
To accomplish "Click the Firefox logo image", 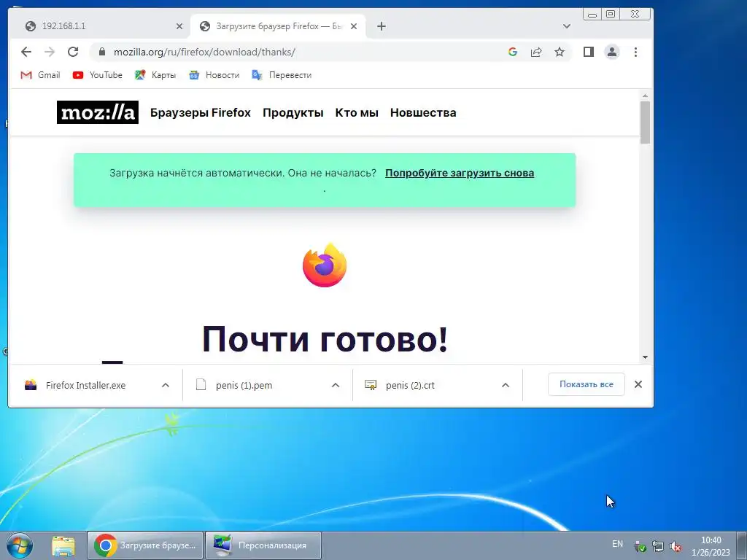I will tap(325, 265).
